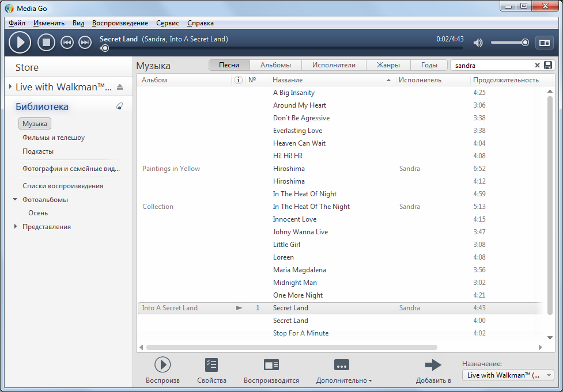This screenshot has width=563, height=392.
Task: Save the search using the floppy disk icon
Action: pos(548,65)
